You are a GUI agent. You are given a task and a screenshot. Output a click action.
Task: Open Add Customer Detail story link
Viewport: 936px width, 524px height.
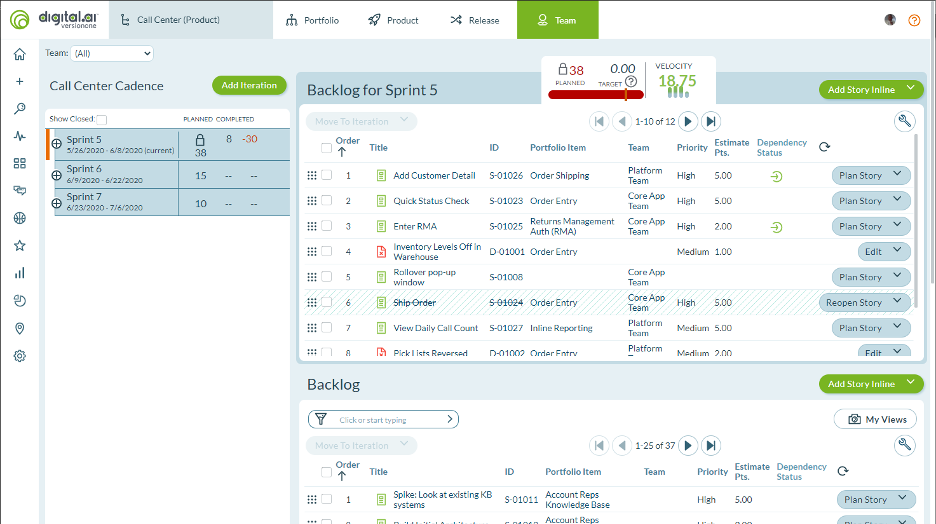pos(434,175)
